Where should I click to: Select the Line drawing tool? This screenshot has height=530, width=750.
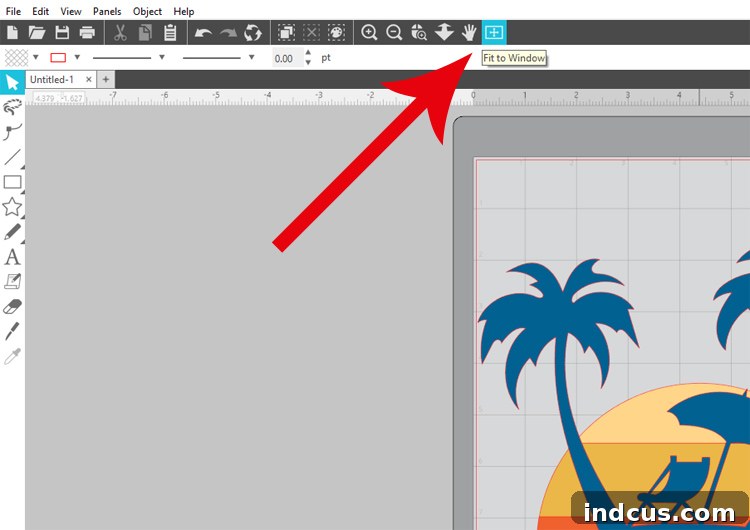click(12, 157)
